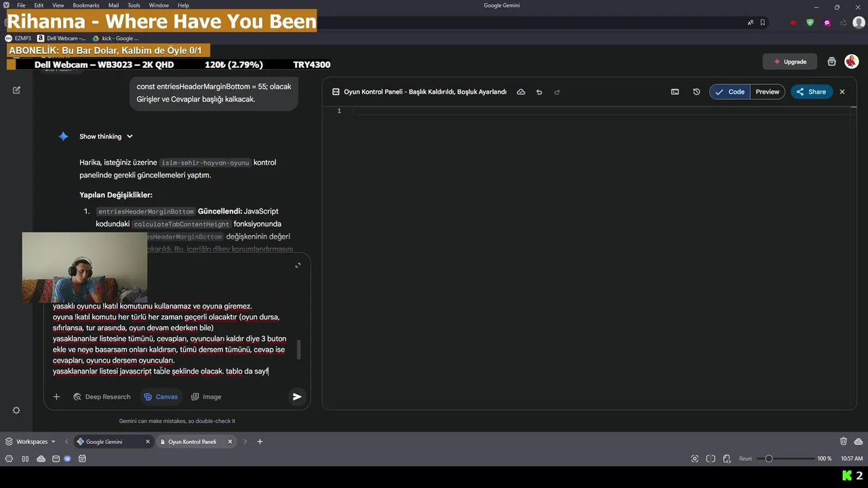The width and height of the screenshot is (868, 488).
Task: Open the sync cloud icon at bottom left
Action: (x=41, y=458)
